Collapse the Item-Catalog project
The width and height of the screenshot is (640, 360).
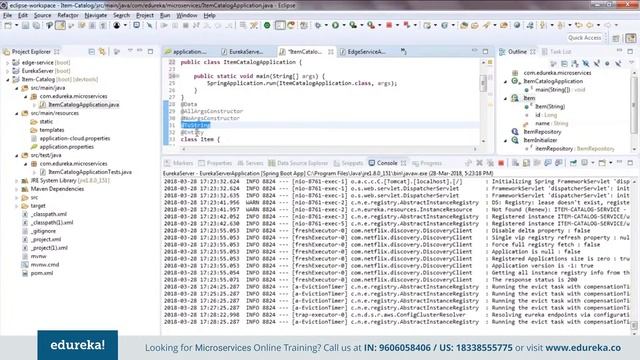pyautogui.click(x=7, y=80)
